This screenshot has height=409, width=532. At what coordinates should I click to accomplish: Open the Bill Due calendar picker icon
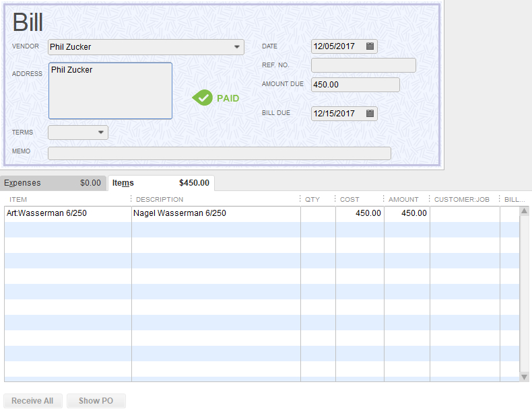point(370,114)
